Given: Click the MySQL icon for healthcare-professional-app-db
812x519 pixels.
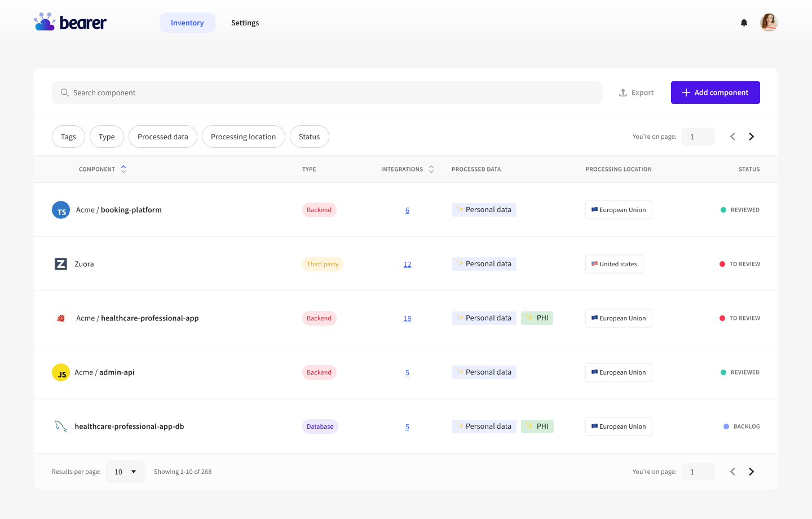Looking at the screenshot, I should (61, 426).
